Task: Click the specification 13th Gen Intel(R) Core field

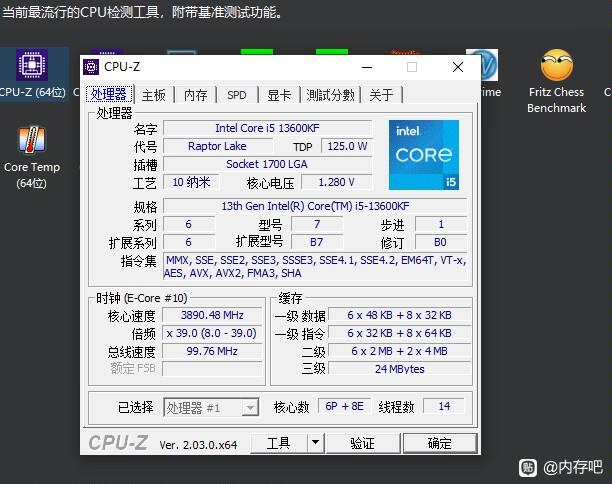Action: coord(315,206)
